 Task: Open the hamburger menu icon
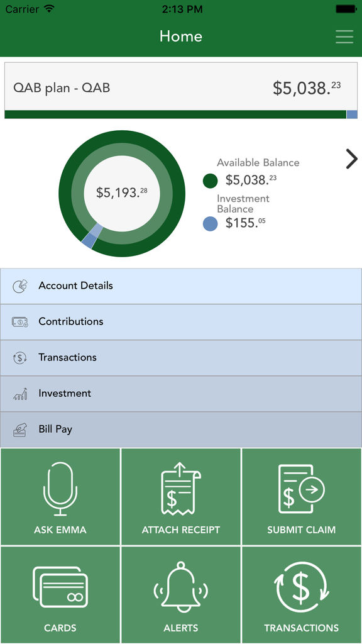[344, 36]
